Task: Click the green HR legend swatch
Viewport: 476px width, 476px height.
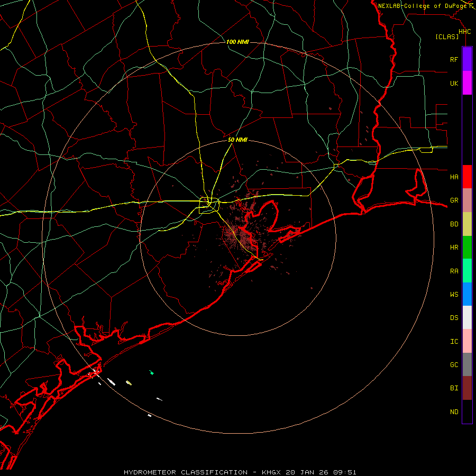Action: (x=467, y=247)
